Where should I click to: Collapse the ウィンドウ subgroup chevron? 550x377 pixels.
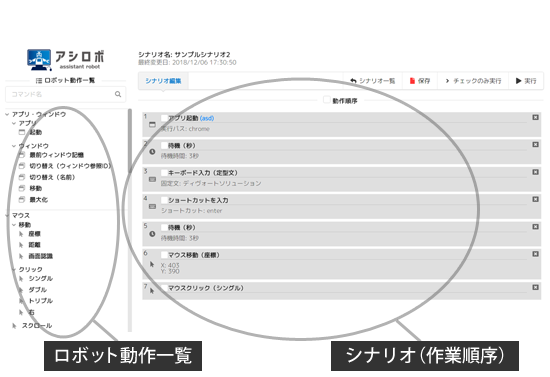(x=14, y=146)
